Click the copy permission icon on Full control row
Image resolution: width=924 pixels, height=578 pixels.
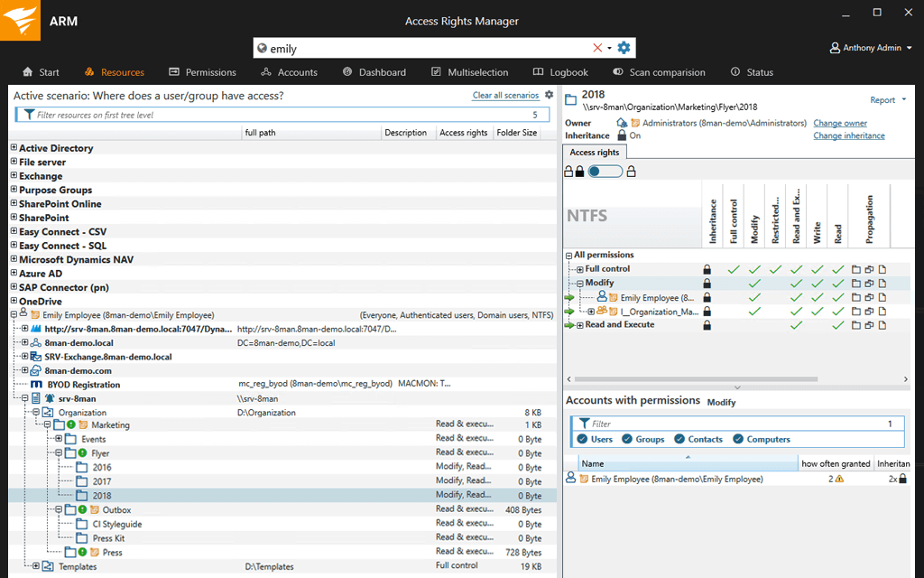point(868,269)
